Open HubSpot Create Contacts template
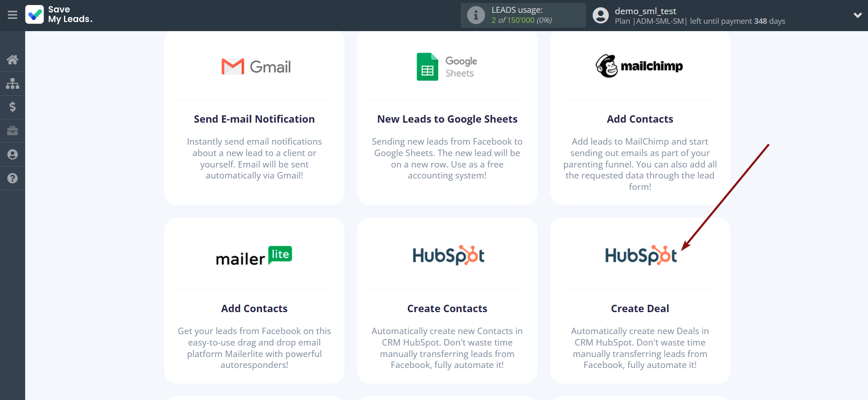868x400 pixels. (x=447, y=308)
